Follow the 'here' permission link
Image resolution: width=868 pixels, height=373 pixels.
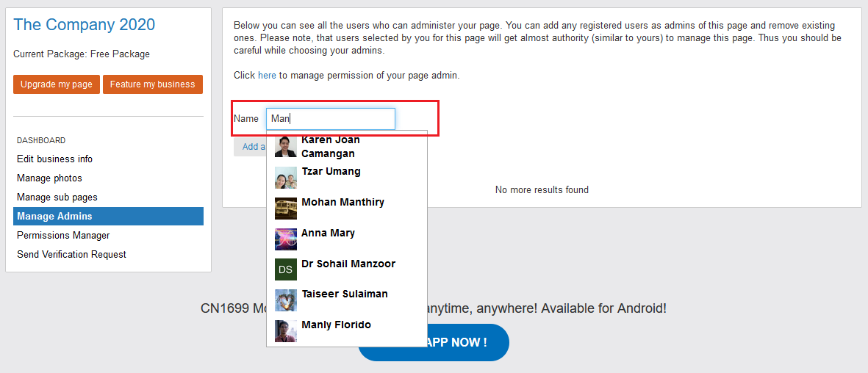point(267,76)
